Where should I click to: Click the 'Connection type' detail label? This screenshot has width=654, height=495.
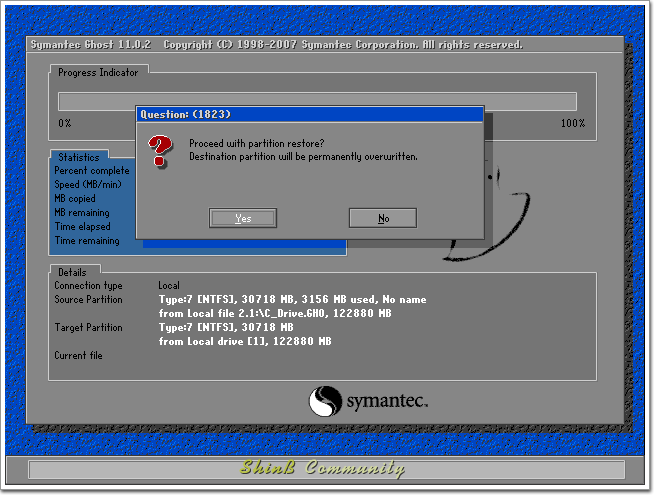pyautogui.click(x=88, y=286)
